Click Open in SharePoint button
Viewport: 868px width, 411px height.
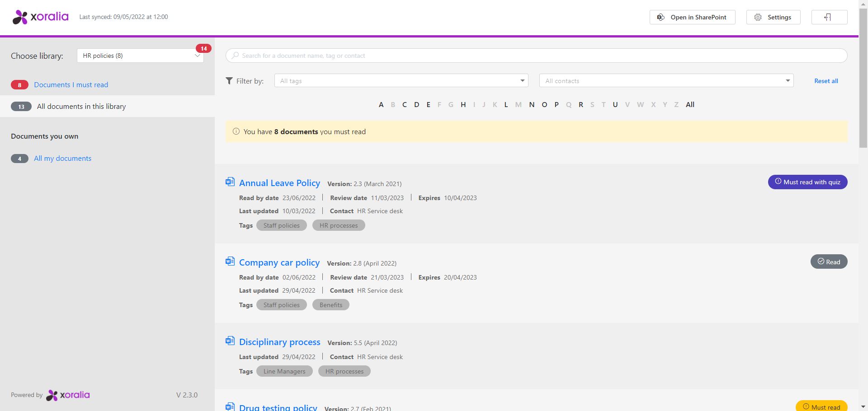692,17
